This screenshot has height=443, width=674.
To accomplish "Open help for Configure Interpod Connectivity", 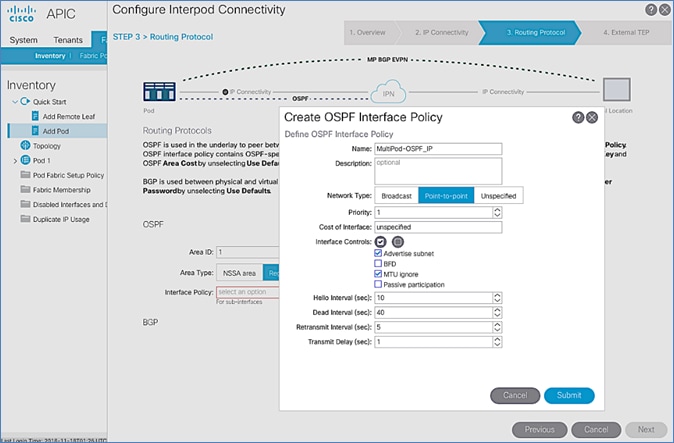I will pyautogui.click(x=651, y=10).
